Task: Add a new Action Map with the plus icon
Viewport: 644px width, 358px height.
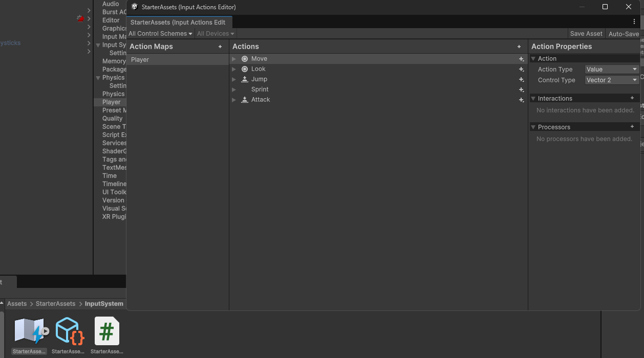Action: coord(220,46)
